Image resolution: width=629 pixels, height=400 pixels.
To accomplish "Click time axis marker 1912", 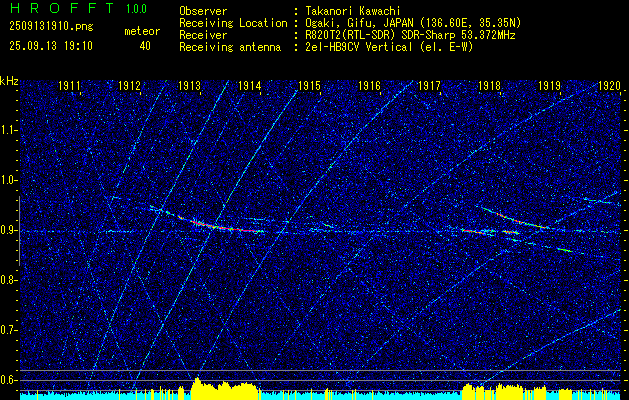I will click(130, 85).
